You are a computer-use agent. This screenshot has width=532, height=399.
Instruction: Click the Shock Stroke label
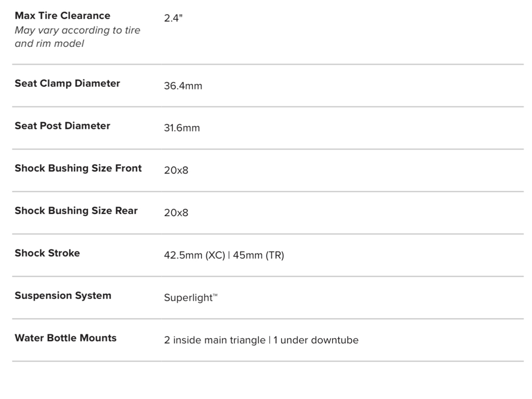(x=47, y=253)
